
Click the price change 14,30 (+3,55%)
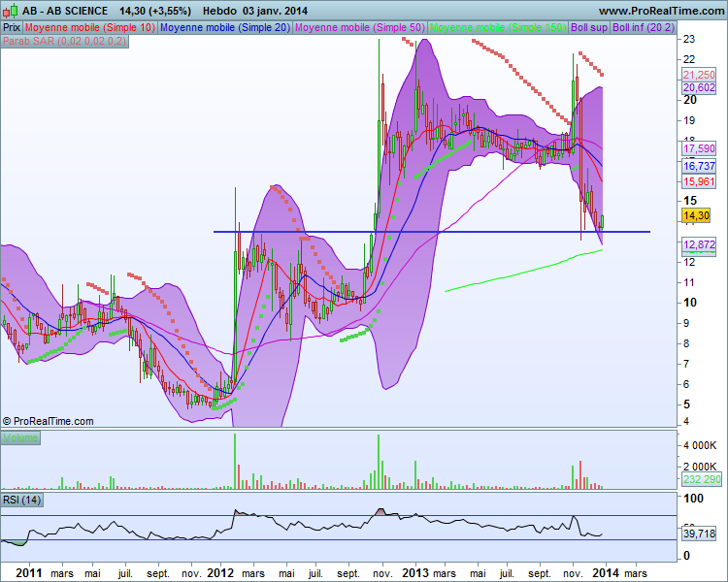coord(155,11)
